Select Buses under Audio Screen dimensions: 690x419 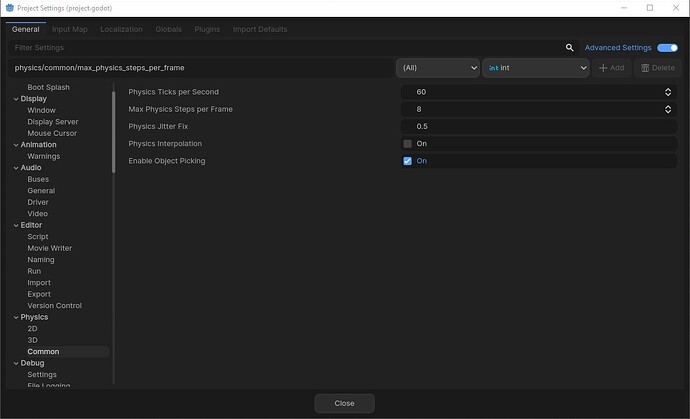(x=38, y=179)
